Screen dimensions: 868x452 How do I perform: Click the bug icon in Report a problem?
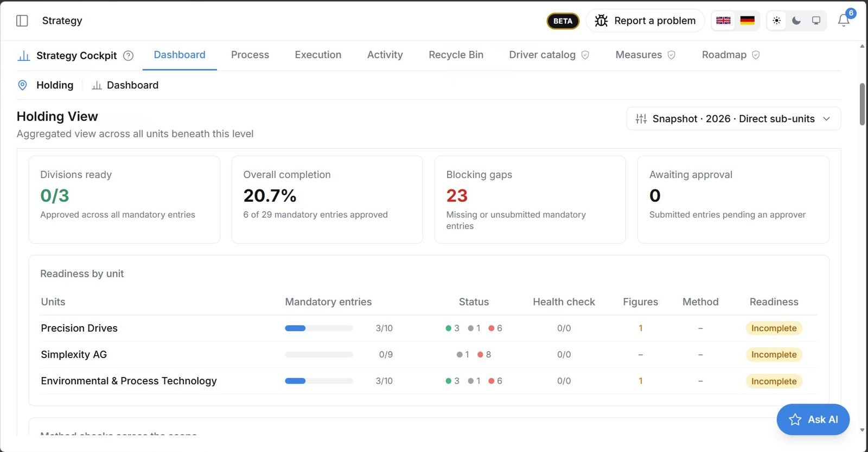pos(601,21)
